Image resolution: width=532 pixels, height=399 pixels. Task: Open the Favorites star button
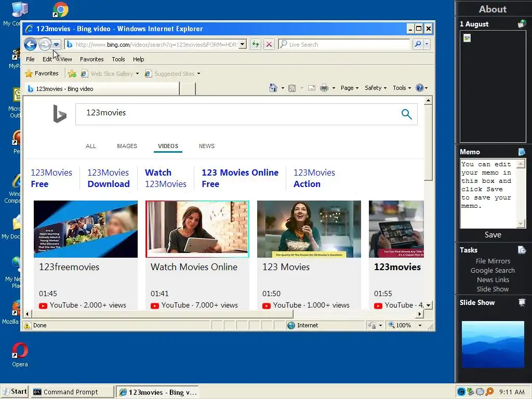pyautogui.click(x=42, y=73)
